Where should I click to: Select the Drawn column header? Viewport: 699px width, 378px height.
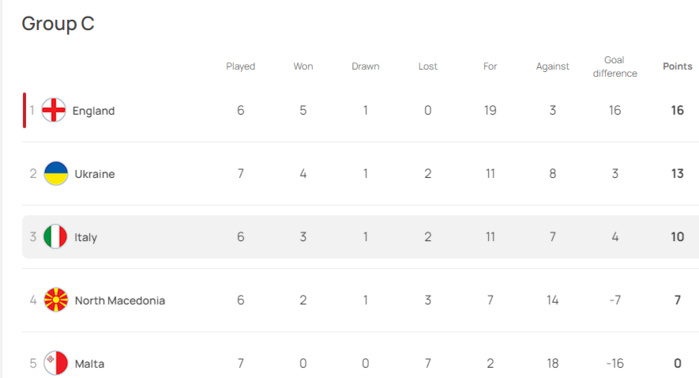click(x=366, y=66)
